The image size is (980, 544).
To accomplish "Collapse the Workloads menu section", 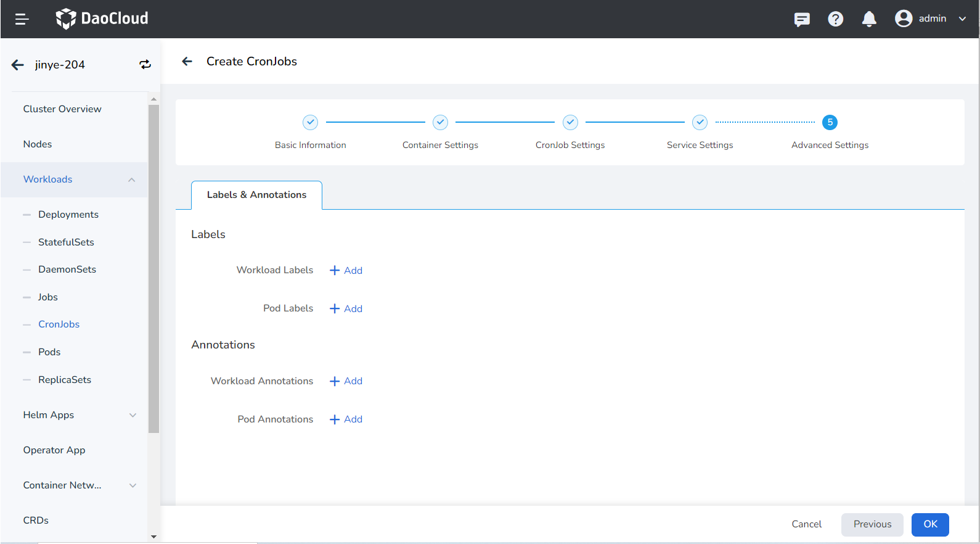I will click(x=131, y=179).
